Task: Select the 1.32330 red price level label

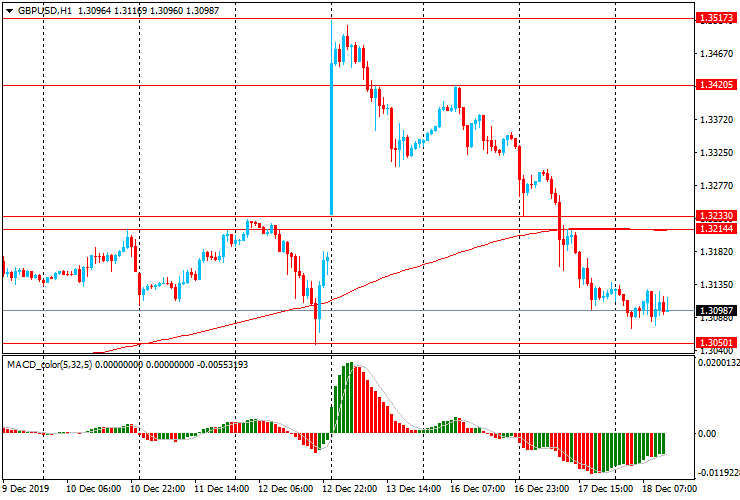Action: coord(716,216)
